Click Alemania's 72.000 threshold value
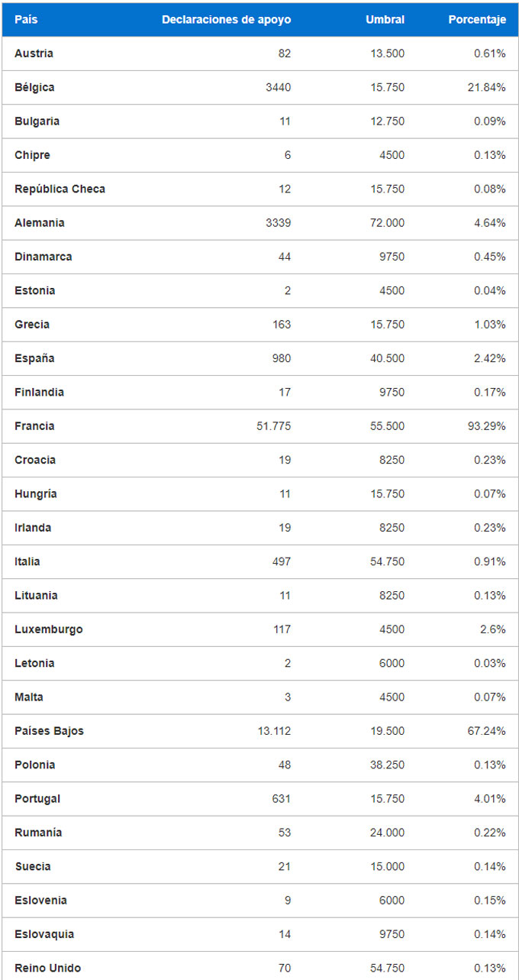 coord(385,223)
